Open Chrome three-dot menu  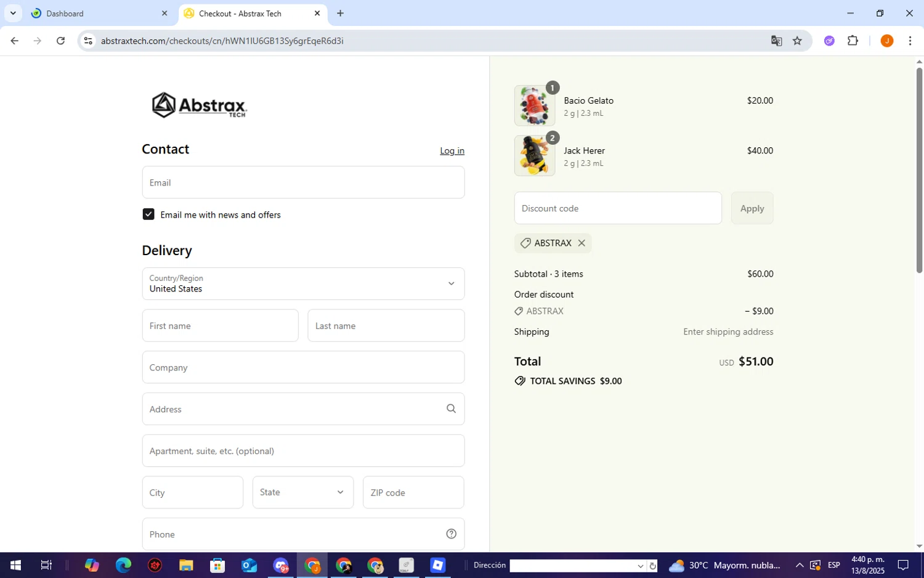[x=910, y=41]
